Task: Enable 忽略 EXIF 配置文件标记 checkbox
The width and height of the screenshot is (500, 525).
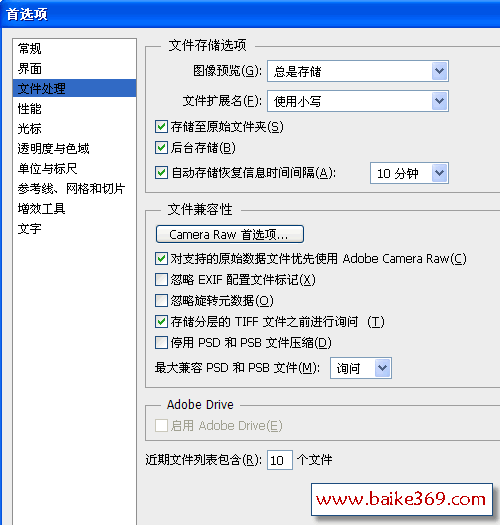Action: 161,280
